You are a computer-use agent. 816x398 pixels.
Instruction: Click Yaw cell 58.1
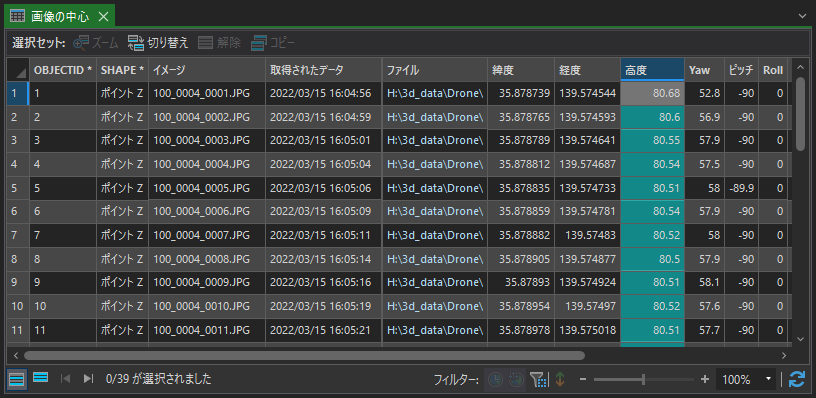coord(705,283)
